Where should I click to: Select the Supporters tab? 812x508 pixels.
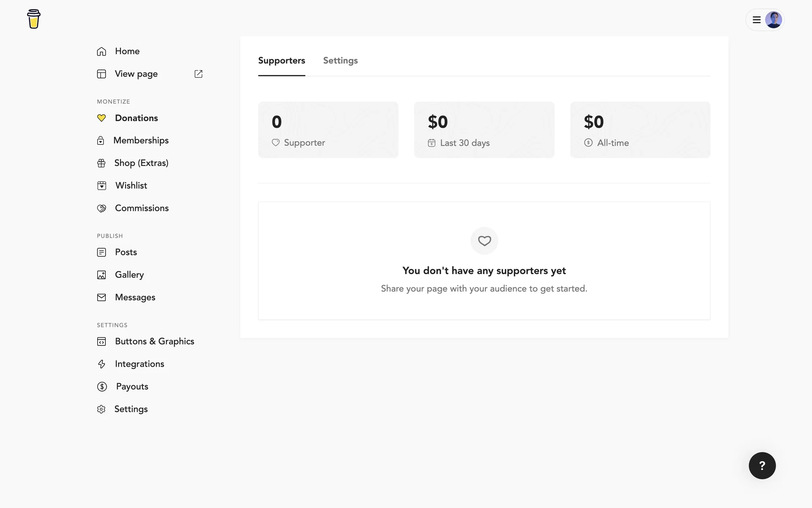pos(281,61)
